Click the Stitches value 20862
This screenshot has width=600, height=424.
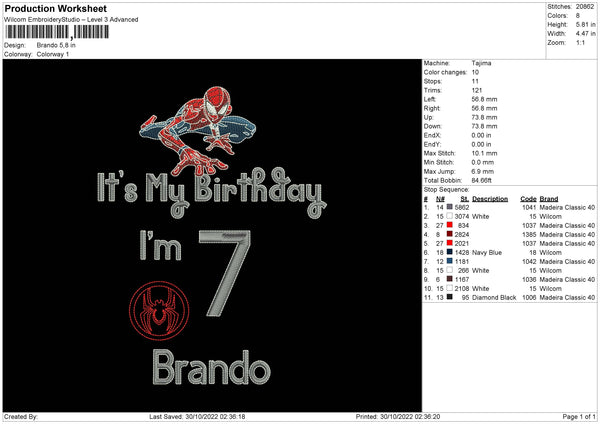[585, 7]
